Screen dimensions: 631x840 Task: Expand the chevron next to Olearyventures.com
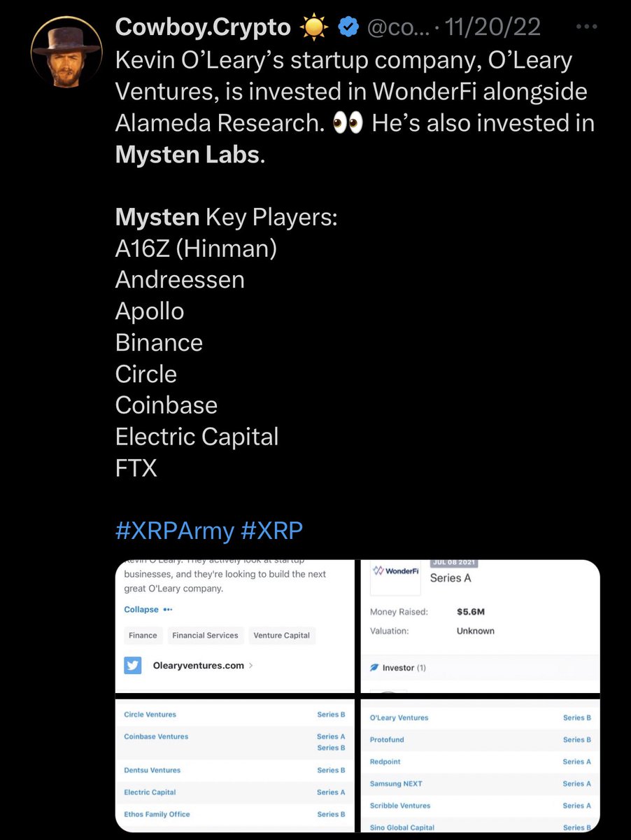[x=250, y=665]
